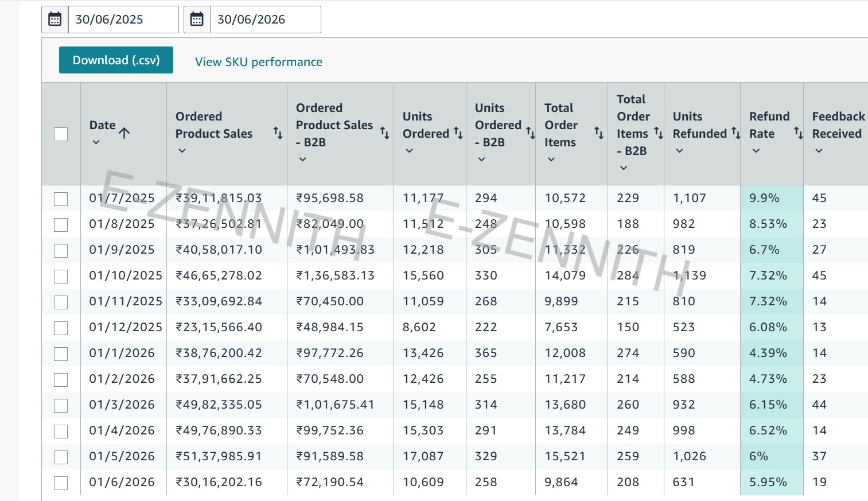
Task: Expand Refund Rate column chevron
Action: 756,150
